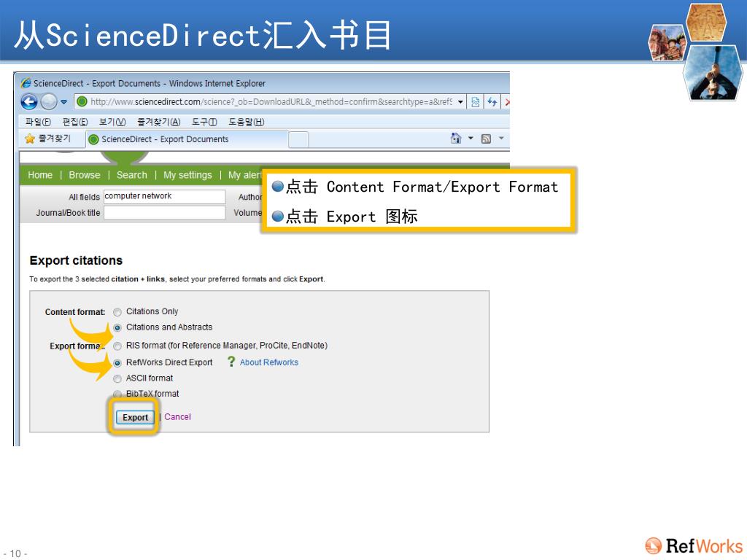Open the My settings navigation link
This screenshot has height=560, width=747.
187,175
